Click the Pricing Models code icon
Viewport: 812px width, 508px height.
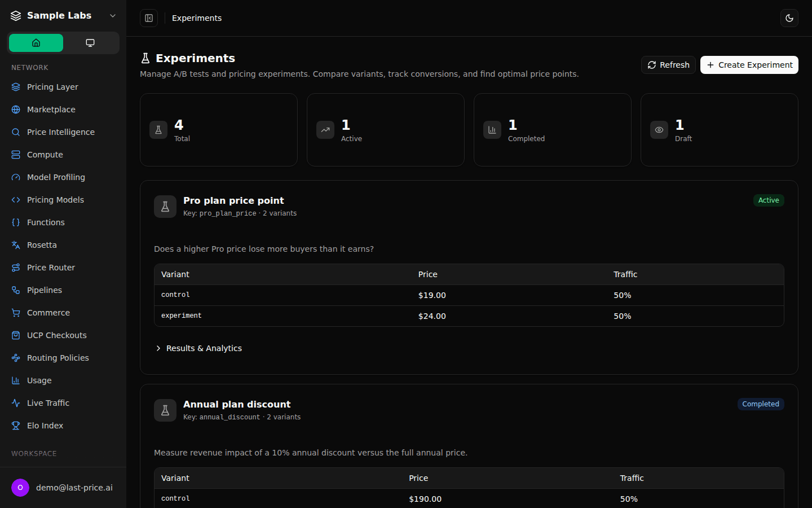coord(16,200)
